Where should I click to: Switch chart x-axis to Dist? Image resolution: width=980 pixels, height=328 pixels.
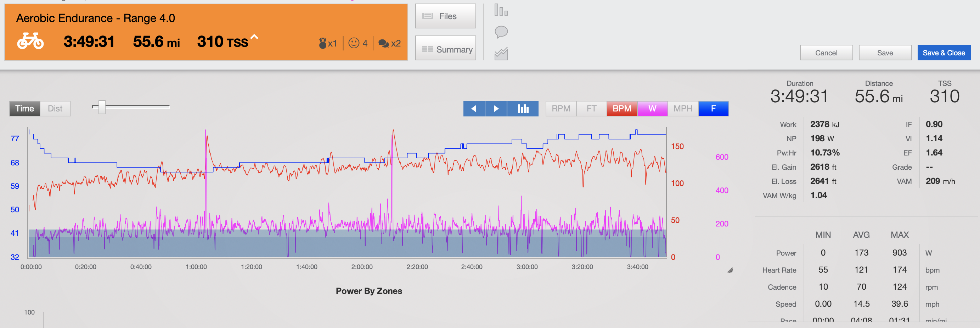55,109
